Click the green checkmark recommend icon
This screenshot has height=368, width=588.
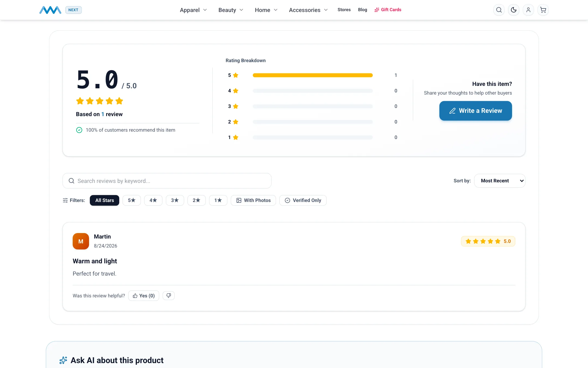[79, 130]
